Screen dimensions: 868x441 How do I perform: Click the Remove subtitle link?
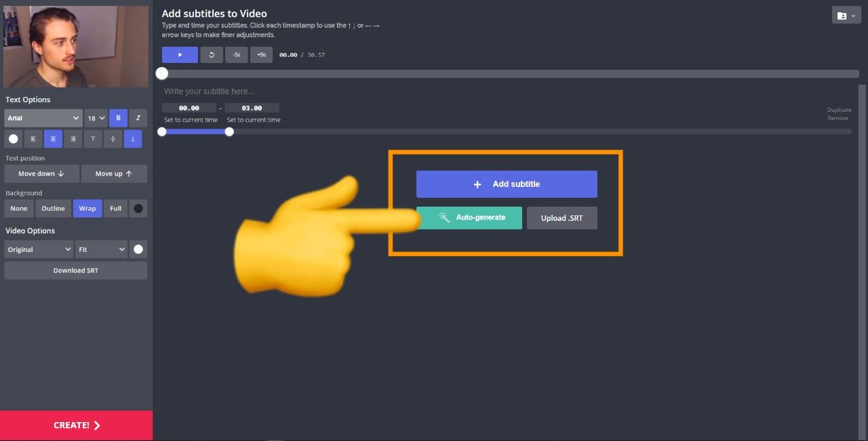click(x=837, y=118)
